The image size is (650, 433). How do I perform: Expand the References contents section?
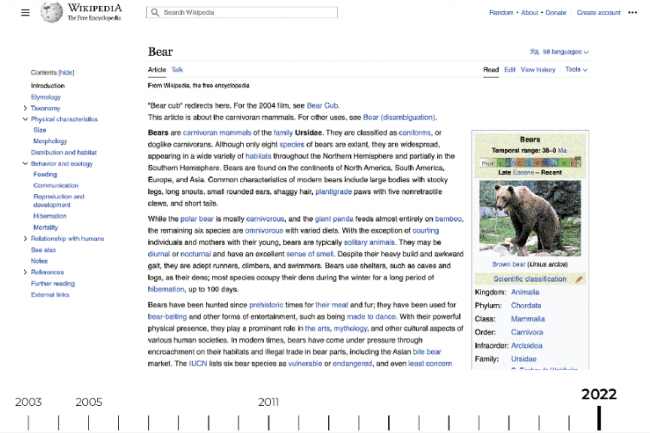25,272
